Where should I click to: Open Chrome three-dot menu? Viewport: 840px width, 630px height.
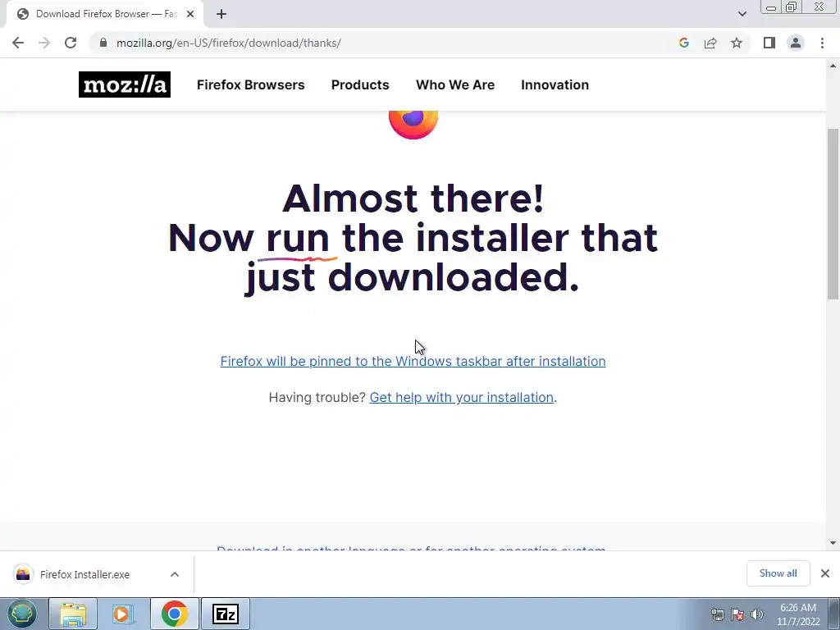[x=822, y=43]
